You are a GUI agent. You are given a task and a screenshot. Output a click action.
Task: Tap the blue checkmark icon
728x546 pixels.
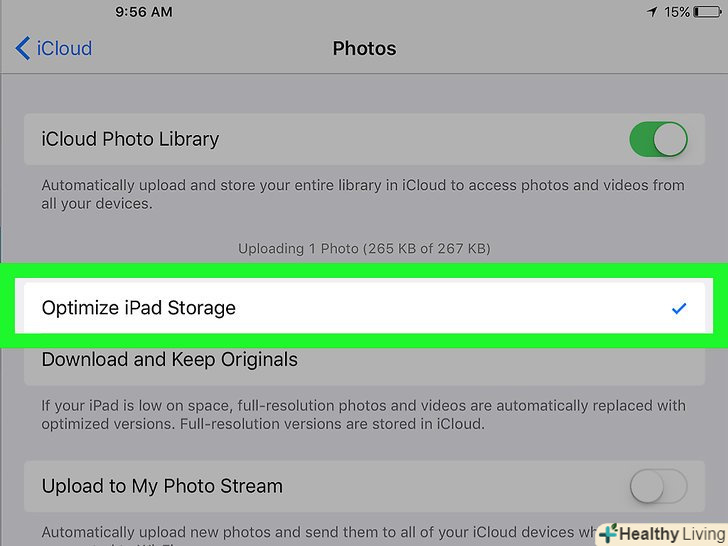click(679, 309)
